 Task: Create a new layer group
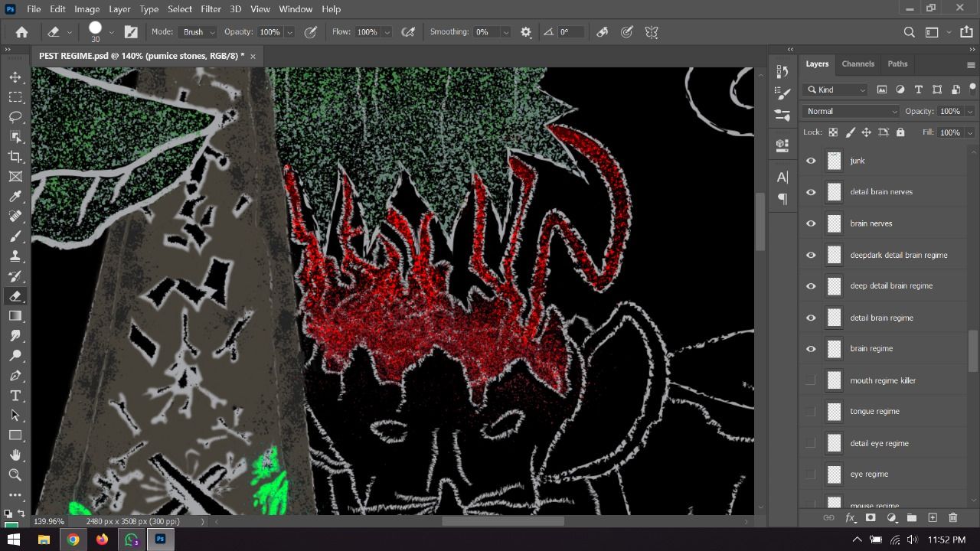(912, 518)
